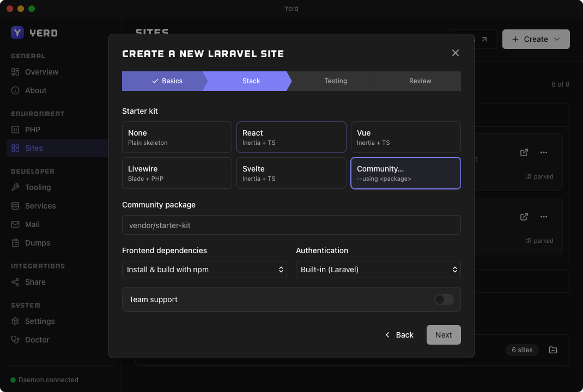Click the Share icon under Integrations
Viewport: 583px width, 392px height.
(x=15, y=282)
